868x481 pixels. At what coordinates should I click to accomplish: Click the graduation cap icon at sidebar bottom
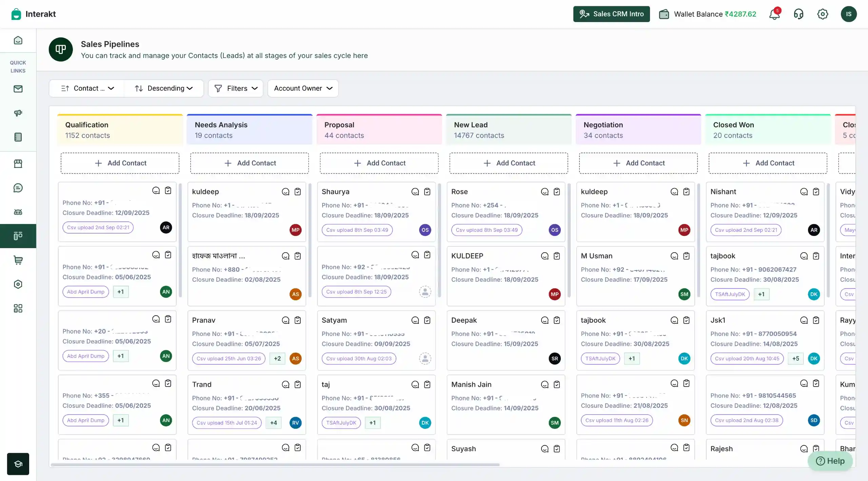click(18, 464)
